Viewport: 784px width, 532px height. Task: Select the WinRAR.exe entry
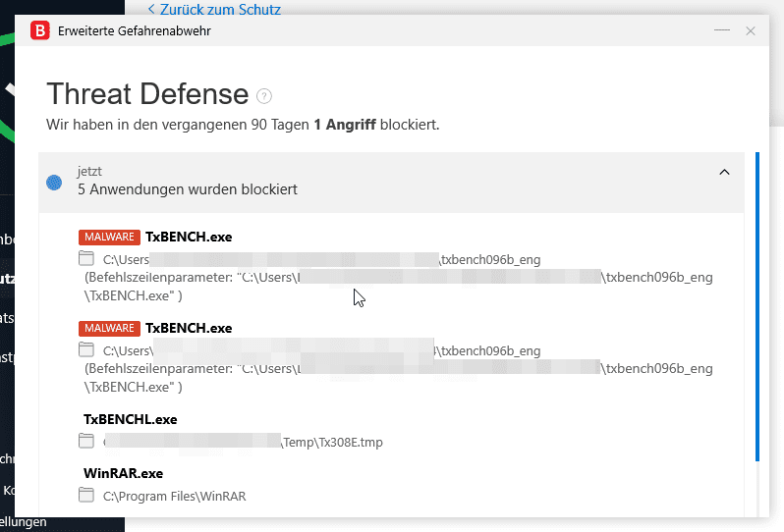[x=123, y=473]
